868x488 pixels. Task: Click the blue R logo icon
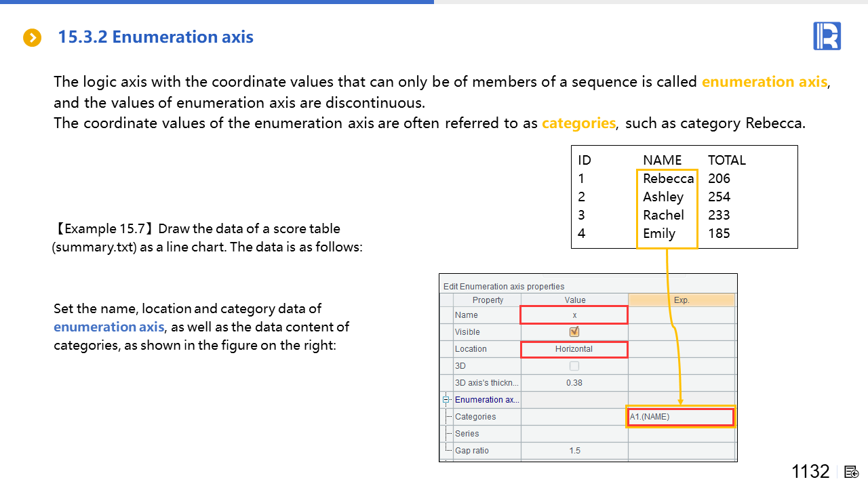click(827, 36)
